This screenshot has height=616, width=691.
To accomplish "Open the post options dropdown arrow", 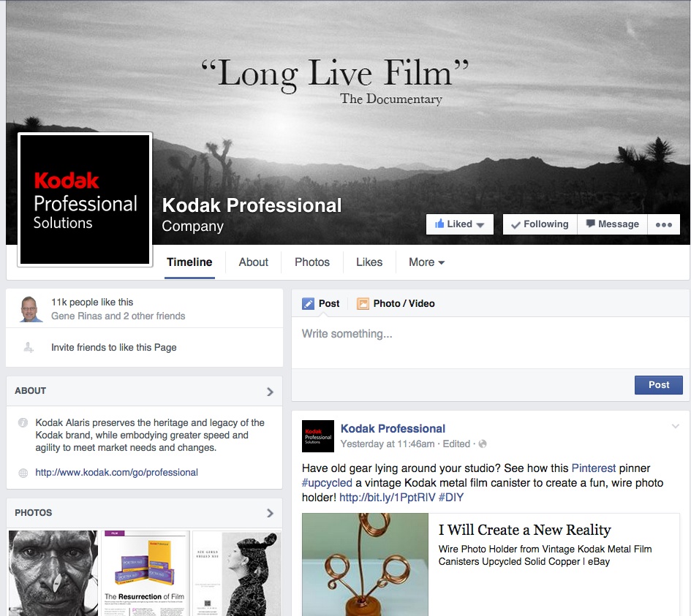I will coord(675,426).
